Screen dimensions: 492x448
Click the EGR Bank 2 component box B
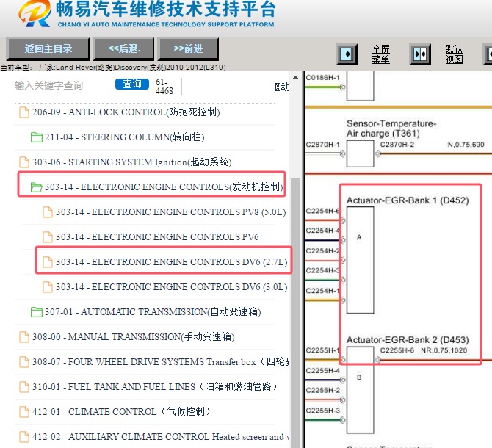click(x=360, y=390)
